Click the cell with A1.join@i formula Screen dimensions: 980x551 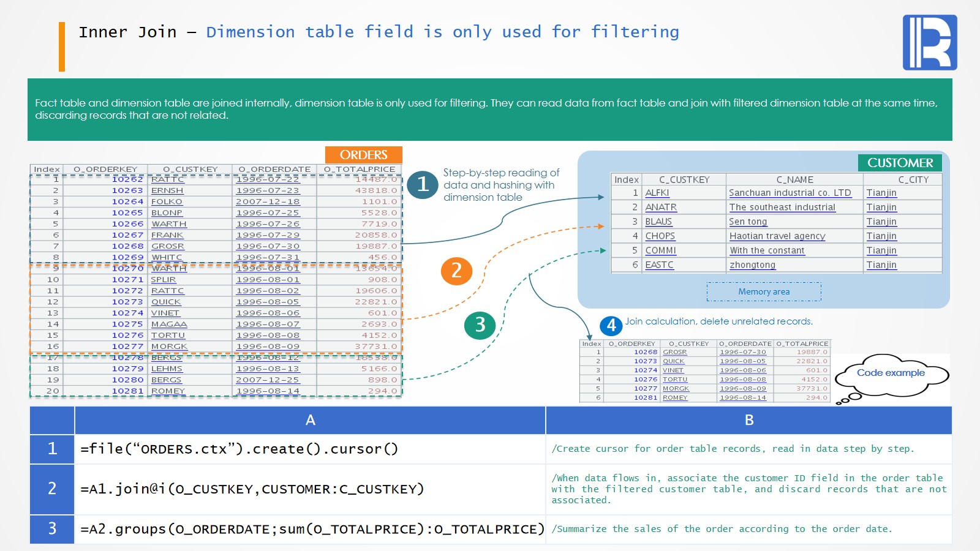[x=310, y=489]
